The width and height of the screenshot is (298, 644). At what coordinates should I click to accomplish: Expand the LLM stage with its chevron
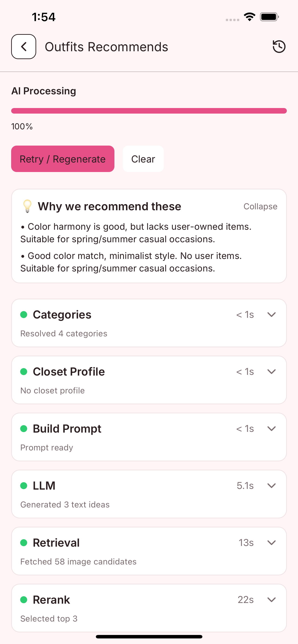(272, 486)
